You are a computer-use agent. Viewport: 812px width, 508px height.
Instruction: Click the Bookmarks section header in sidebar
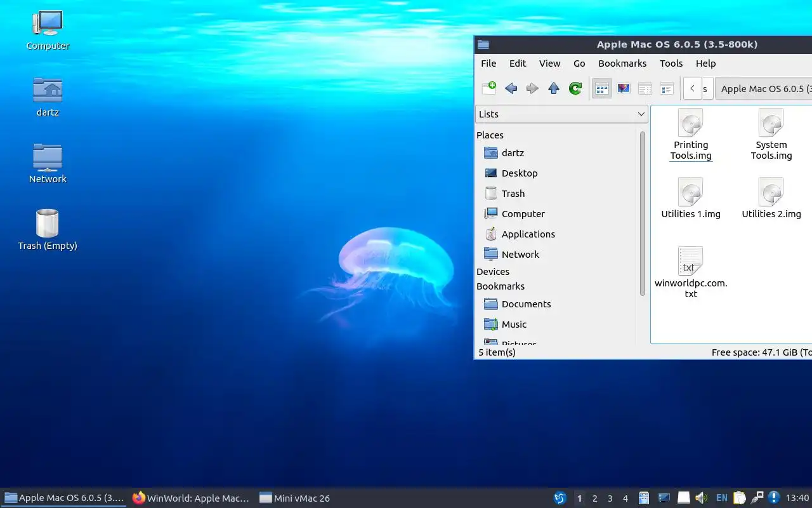501,286
